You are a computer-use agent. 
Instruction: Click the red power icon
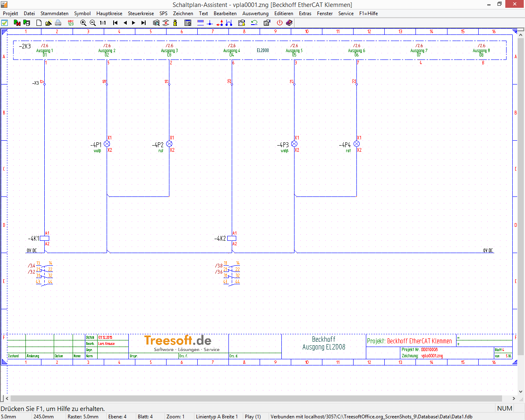click(x=280, y=23)
